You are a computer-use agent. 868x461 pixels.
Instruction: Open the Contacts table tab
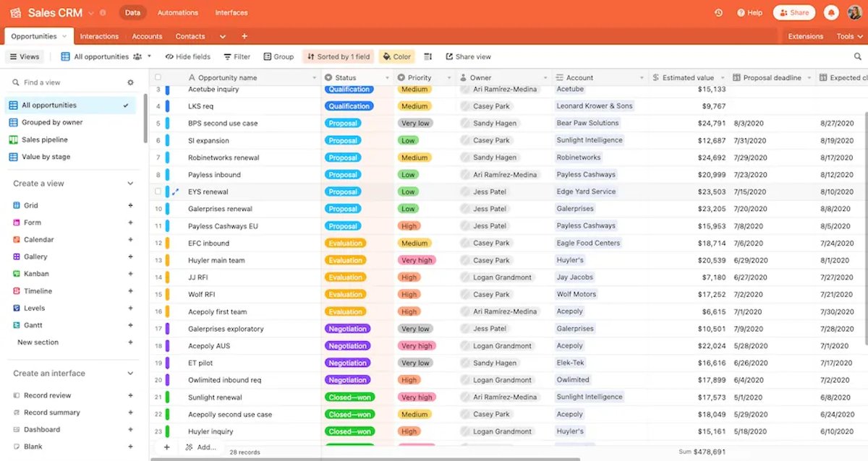tap(190, 36)
